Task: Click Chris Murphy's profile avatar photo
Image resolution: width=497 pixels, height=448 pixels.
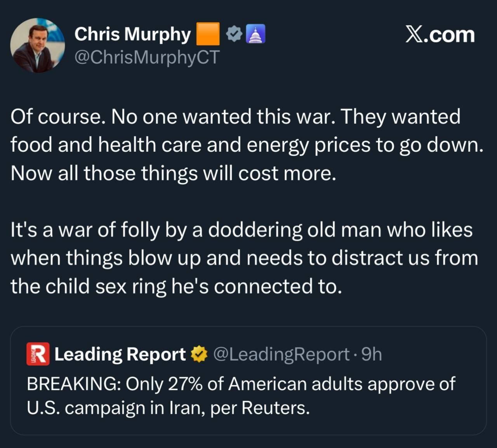Action: point(38,45)
